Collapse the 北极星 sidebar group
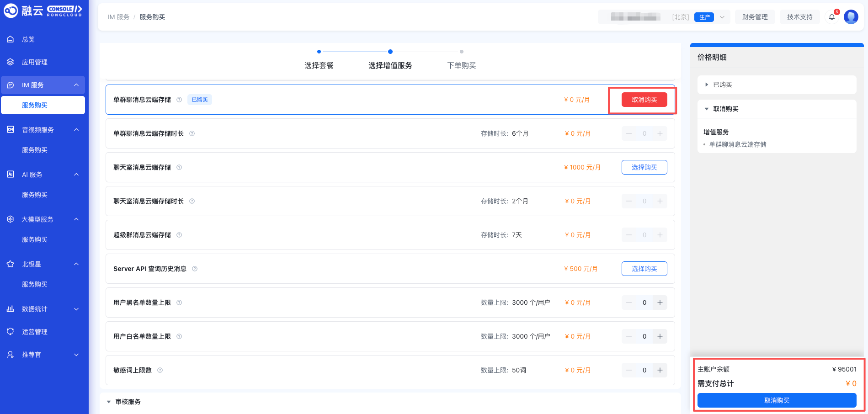Viewport: 868px width, 414px height. coord(76,264)
